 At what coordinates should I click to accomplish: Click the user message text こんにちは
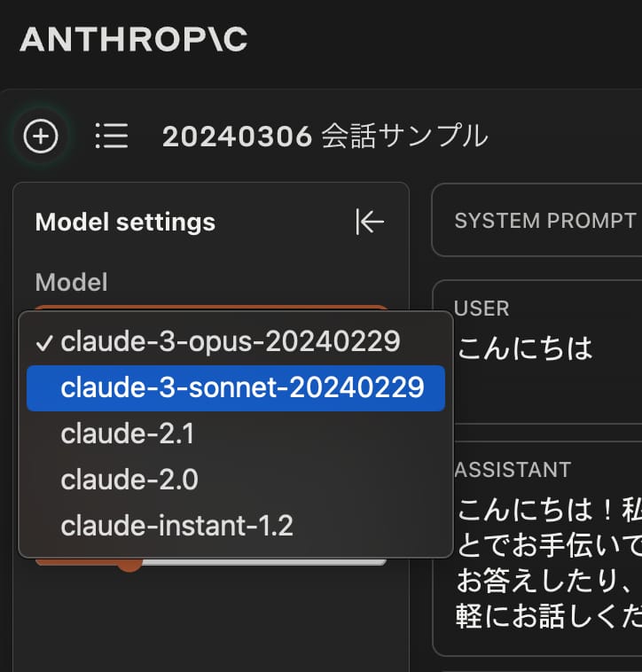click(x=524, y=348)
